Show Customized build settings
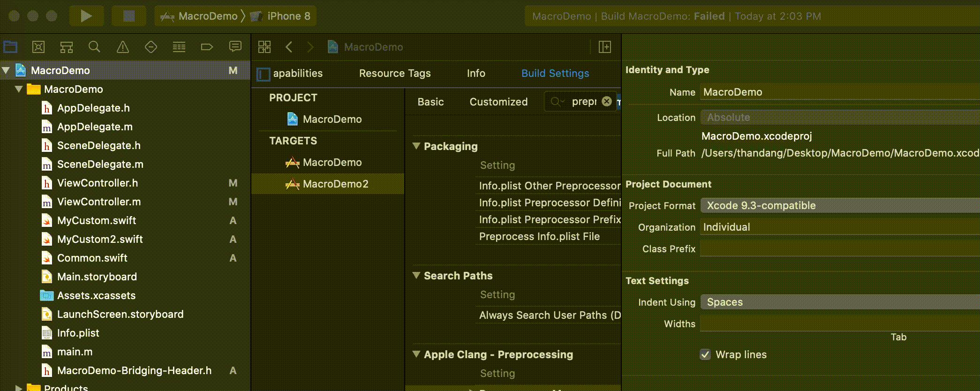This screenshot has width=980, height=391. (x=498, y=102)
